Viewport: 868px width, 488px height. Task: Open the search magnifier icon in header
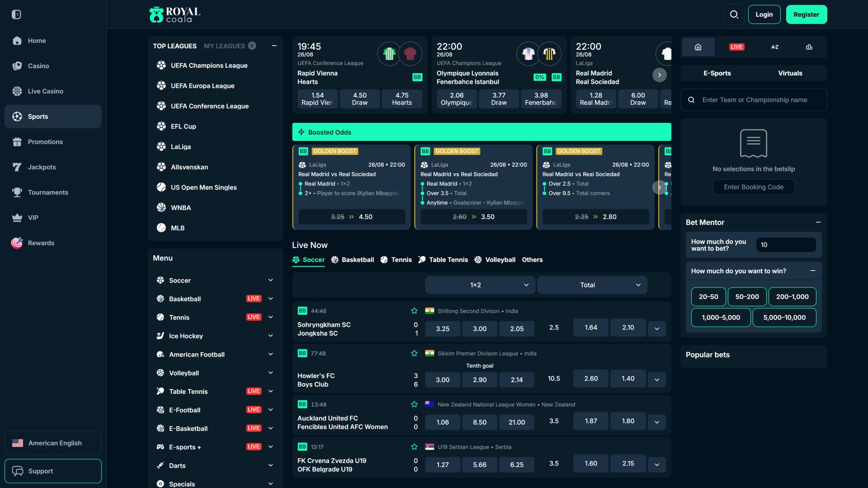click(x=734, y=14)
